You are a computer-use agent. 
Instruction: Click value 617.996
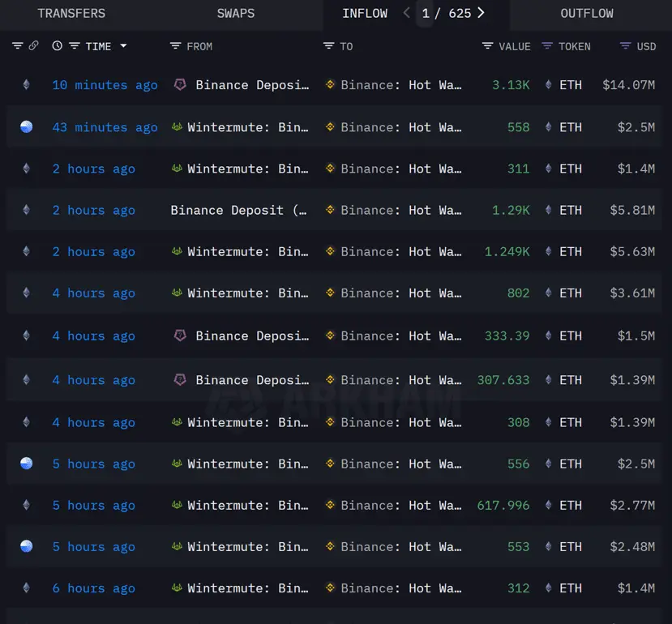coord(503,506)
